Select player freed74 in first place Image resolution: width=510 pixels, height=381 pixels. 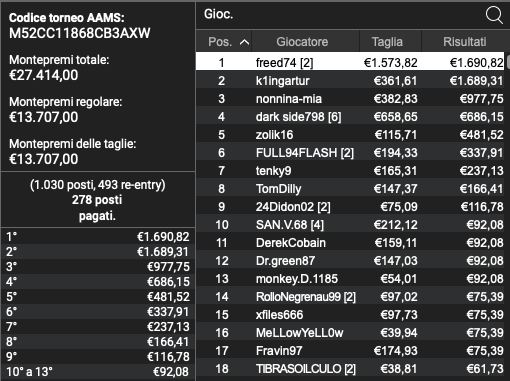coord(350,61)
